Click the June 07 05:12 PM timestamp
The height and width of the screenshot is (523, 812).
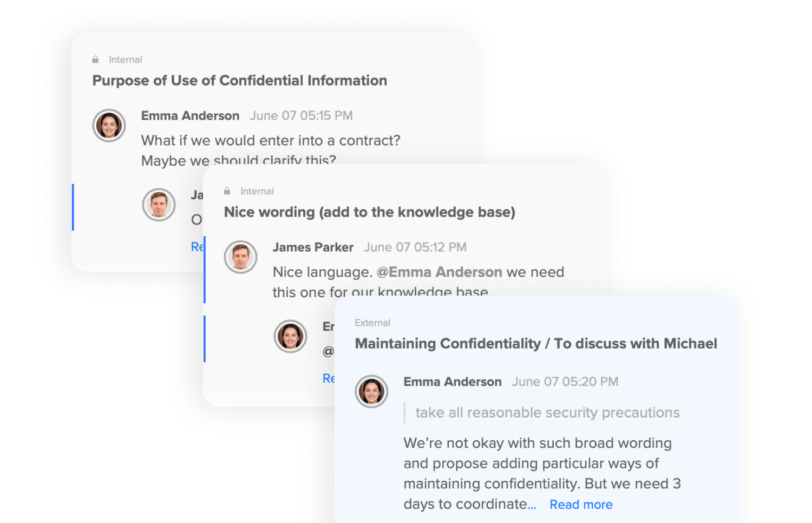click(x=415, y=247)
